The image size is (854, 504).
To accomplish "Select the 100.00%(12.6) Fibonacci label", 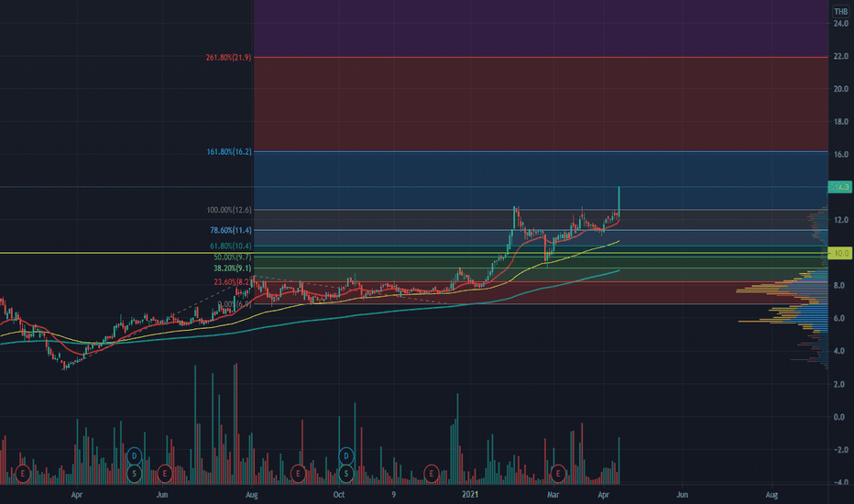I will point(229,210).
